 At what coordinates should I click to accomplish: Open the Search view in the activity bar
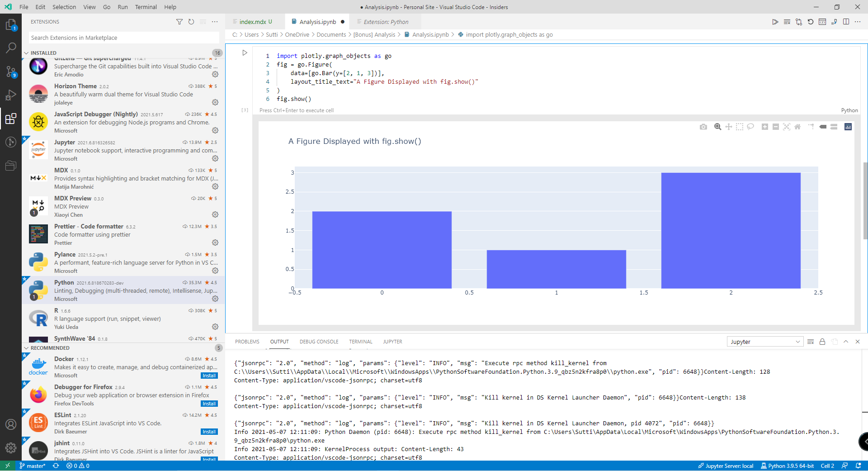coord(11,48)
